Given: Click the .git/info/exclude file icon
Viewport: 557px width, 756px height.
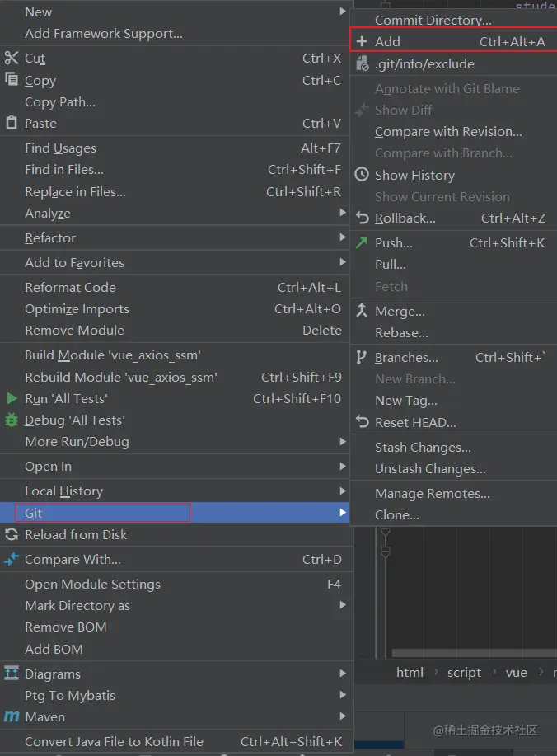Looking at the screenshot, I should 362,63.
